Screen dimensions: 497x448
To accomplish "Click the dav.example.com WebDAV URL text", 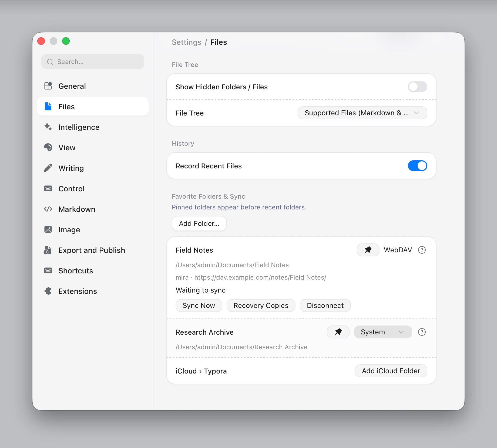I will click(260, 277).
